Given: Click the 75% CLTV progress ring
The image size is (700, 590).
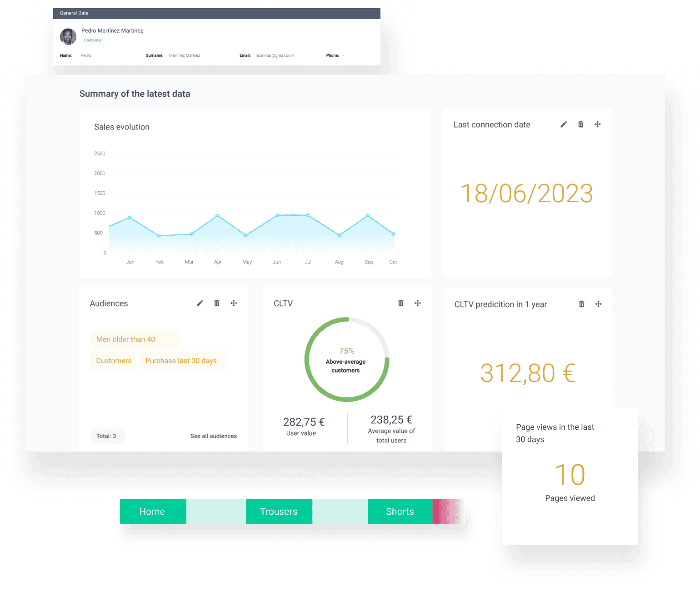Looking at the screenshot, I should [347, 359].
